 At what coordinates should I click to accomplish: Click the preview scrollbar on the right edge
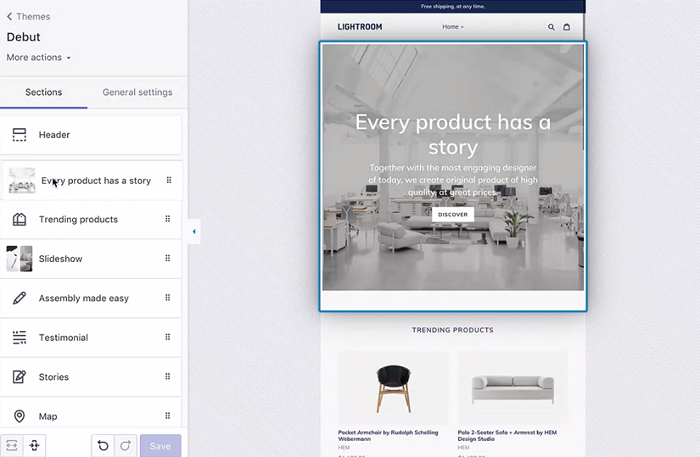coord(583,98)
